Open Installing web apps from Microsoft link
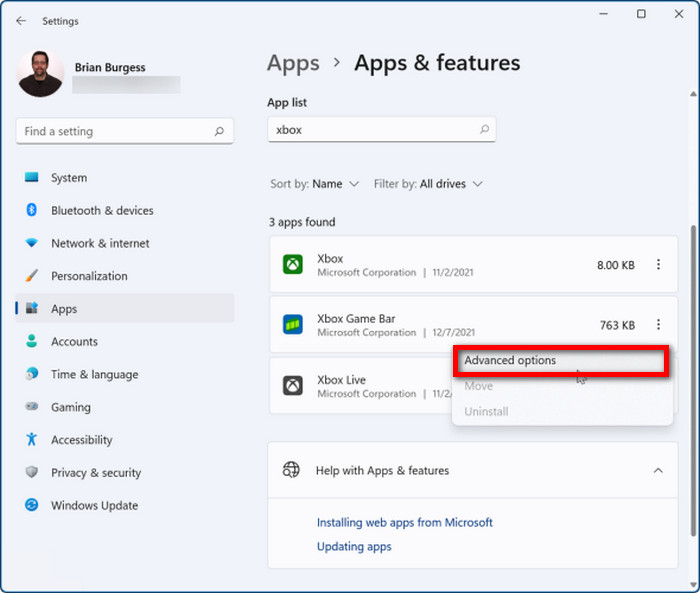 pyautogui.click(x=405, y=522)
